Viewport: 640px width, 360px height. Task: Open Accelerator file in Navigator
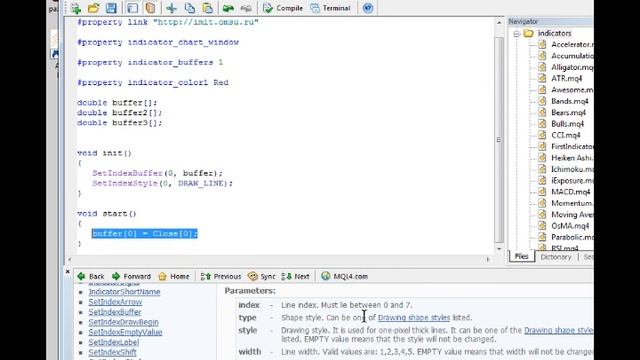pos(572,44)
